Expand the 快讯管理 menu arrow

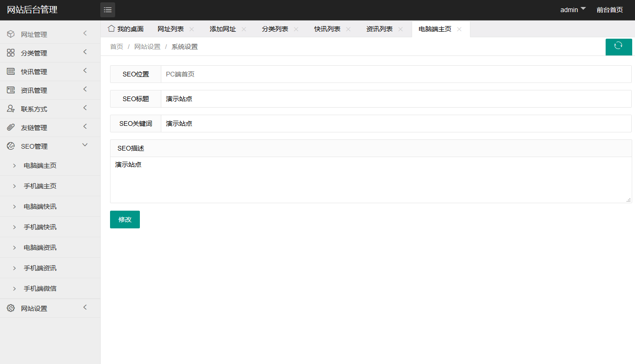coord(85,71)
